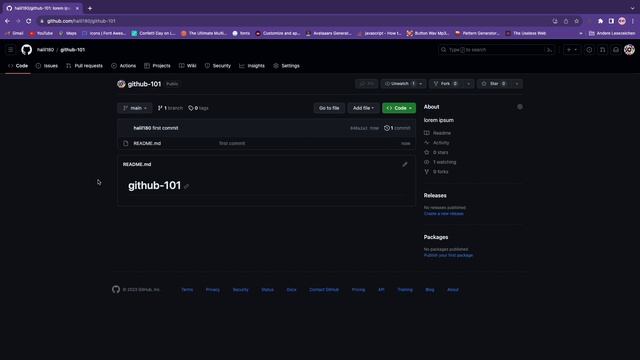
Task: Click the GitHub logo in the footer
Action: tap(116, 289)
